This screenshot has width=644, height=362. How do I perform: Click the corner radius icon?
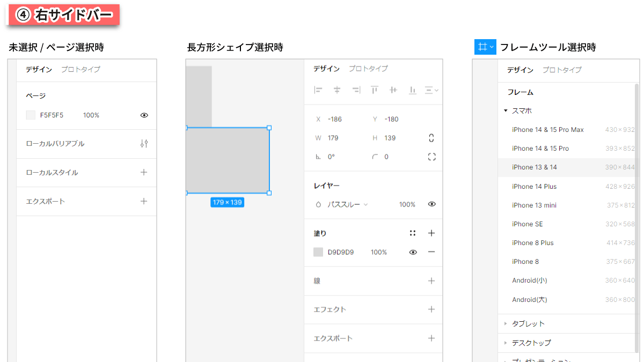375,157
